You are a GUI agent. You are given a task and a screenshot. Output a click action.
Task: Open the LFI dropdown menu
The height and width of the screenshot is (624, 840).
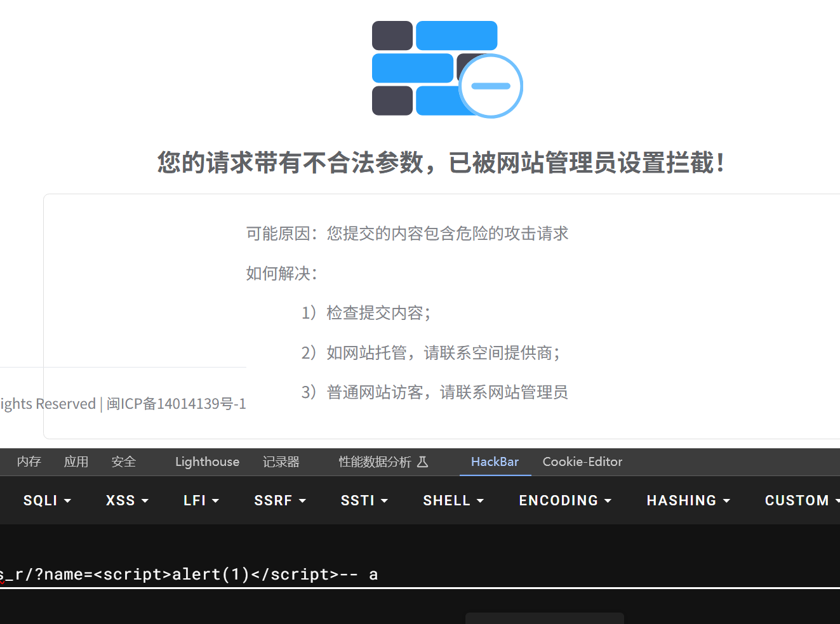click(x=201, y=501)
